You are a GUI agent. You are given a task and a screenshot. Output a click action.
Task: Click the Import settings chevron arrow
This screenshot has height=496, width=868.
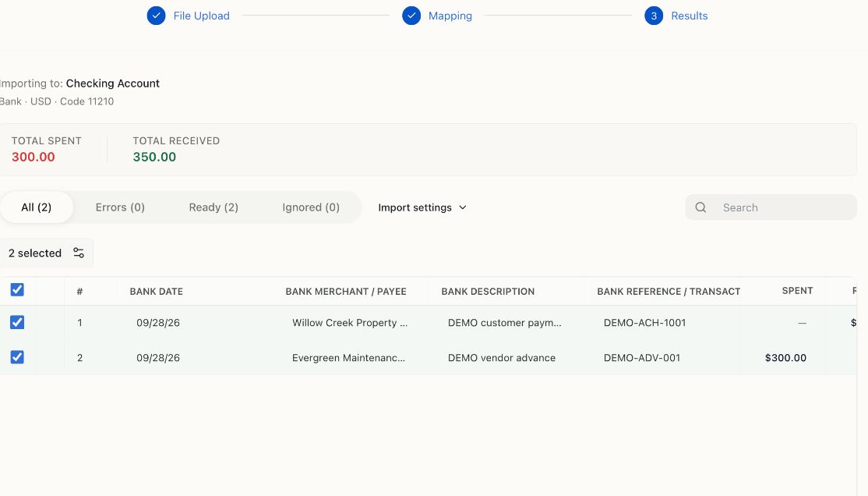(463, 207)
